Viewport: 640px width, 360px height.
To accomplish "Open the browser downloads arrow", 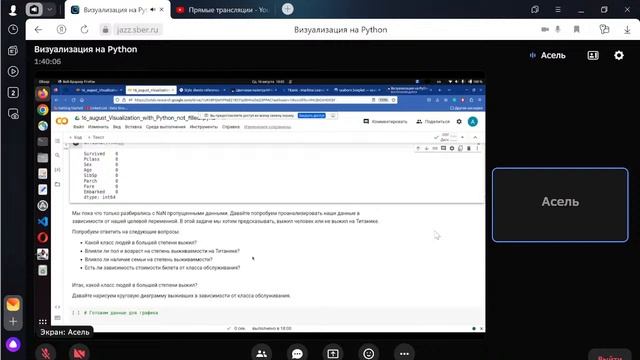I will point(627,30).
